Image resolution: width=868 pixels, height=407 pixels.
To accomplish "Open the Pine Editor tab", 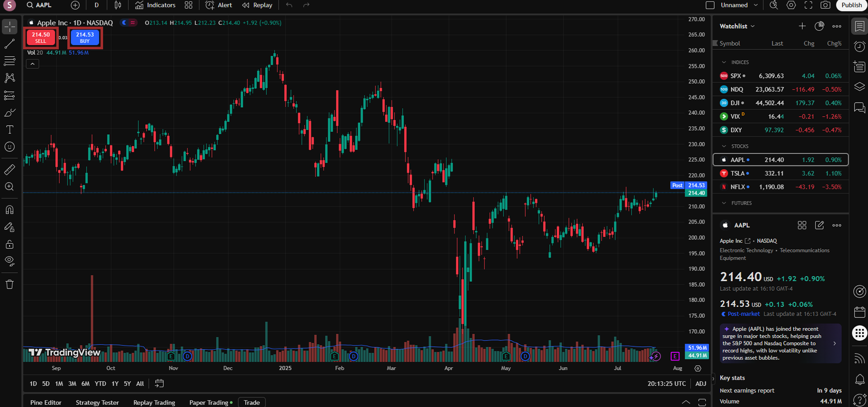I will 46,402.
